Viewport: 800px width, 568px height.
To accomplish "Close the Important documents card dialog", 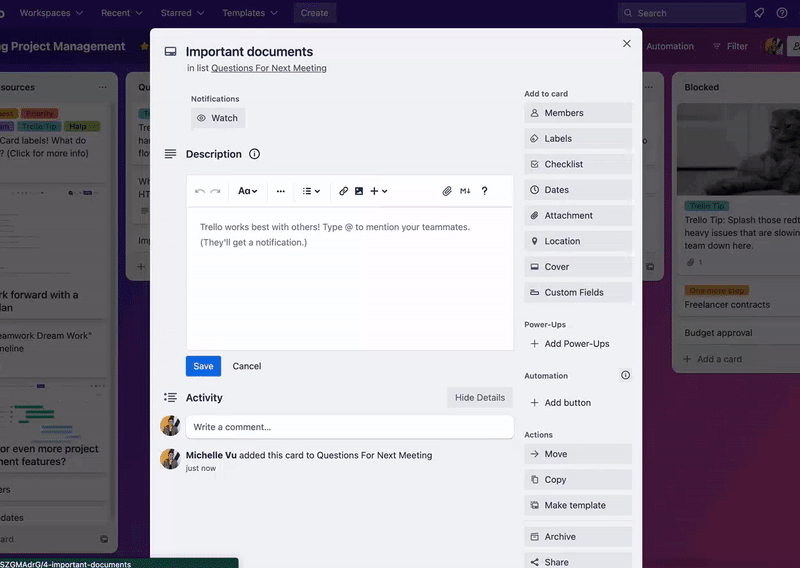I will coord(627,44).
